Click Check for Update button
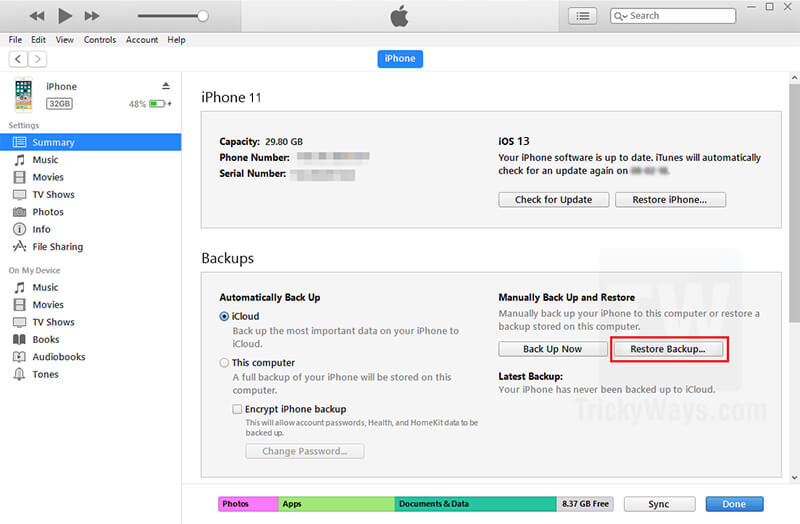The height and width of the screenshot is (524, 800). (x=554, y=199)
